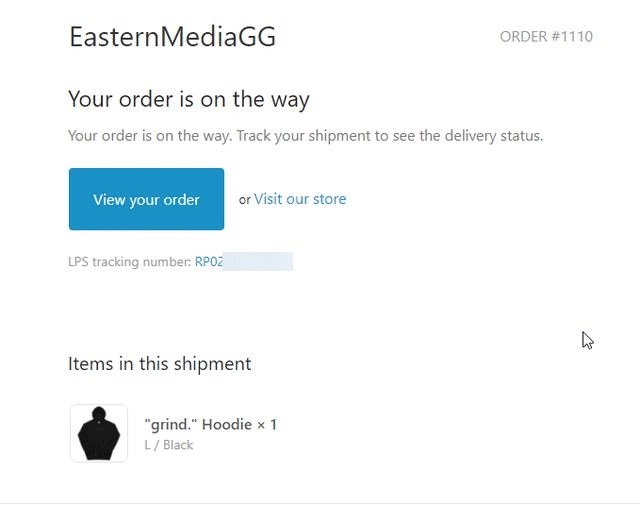Click the order number 1110 digits
This screenshot has height=505, width=640.
(x=576, y=37)
